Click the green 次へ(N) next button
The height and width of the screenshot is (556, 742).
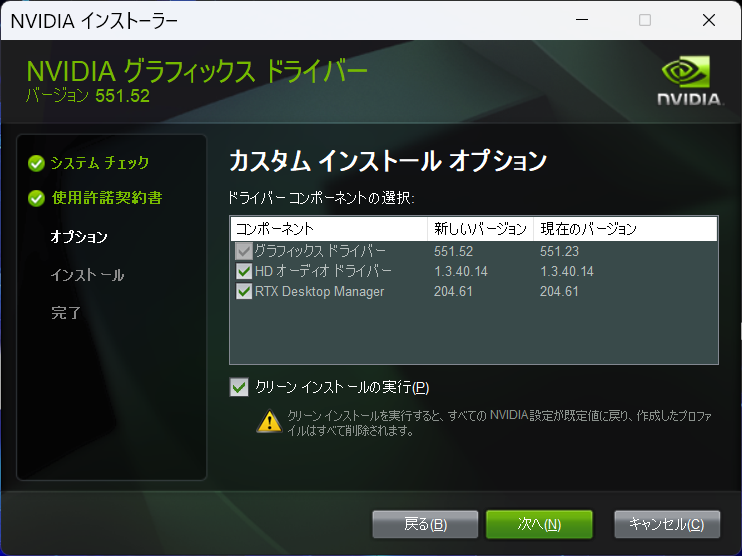tap(539, 524)
